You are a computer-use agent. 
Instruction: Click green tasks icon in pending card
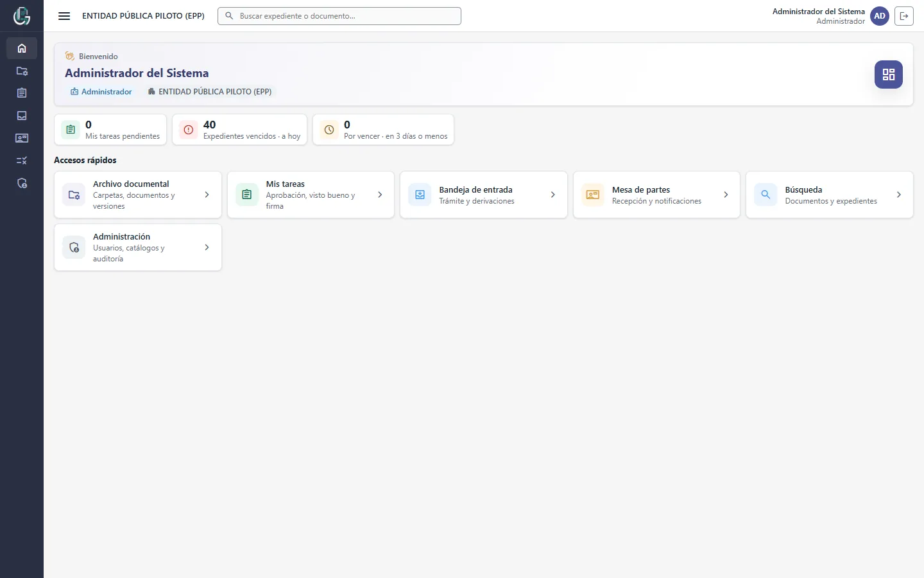pyautogui.click(x=71, y=130)
